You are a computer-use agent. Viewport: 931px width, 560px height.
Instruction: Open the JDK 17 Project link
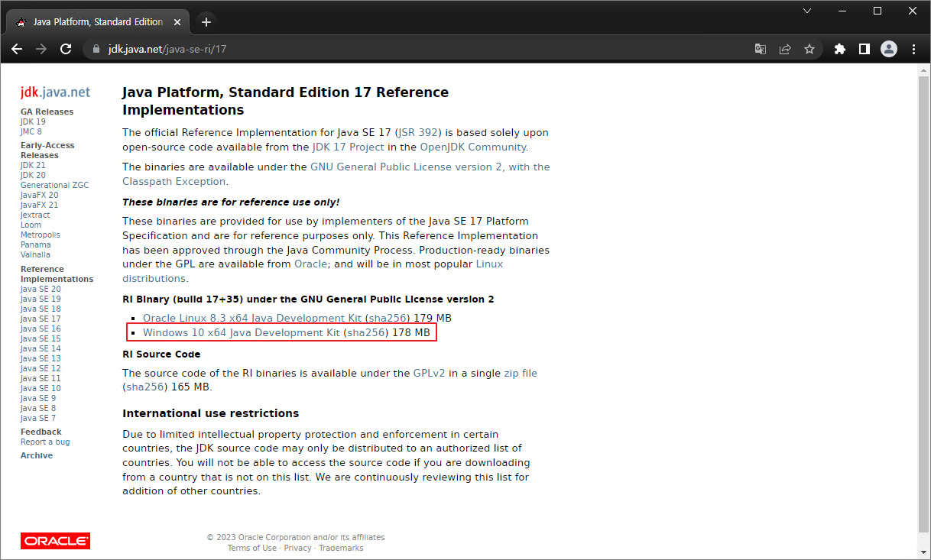[349, 147]
